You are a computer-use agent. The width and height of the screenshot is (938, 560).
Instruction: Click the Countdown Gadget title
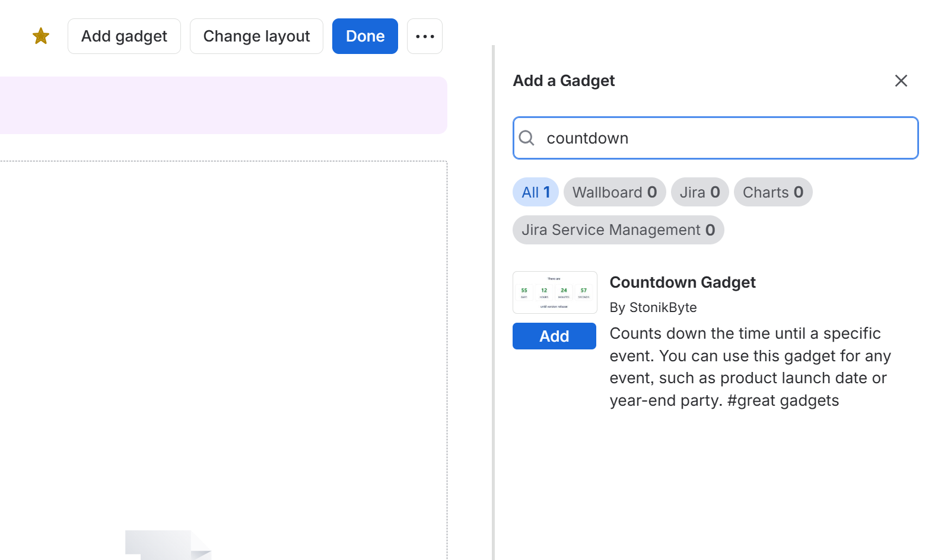(682, 282)
